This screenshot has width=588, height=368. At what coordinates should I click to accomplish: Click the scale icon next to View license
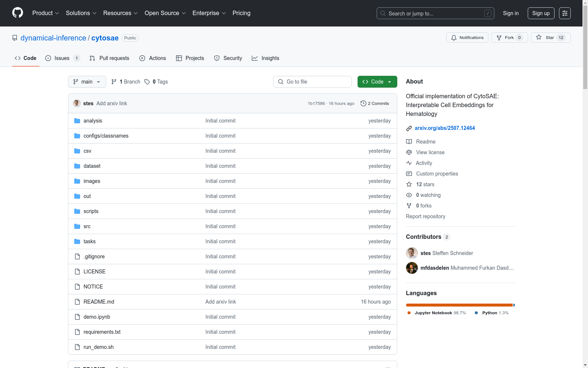(409, 152)
